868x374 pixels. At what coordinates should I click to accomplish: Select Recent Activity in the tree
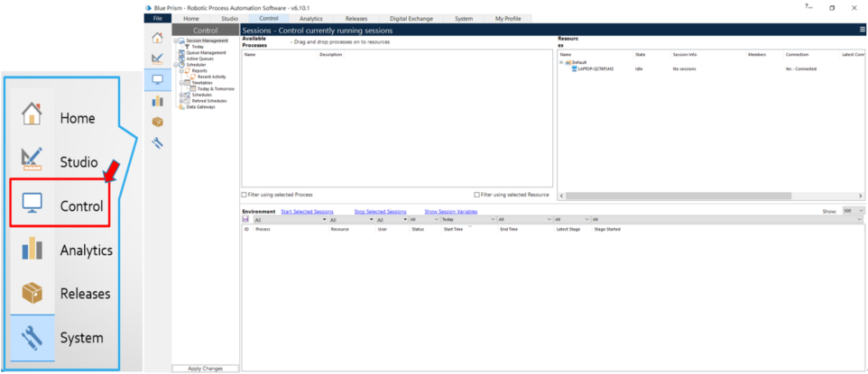(x=211, y=77)
